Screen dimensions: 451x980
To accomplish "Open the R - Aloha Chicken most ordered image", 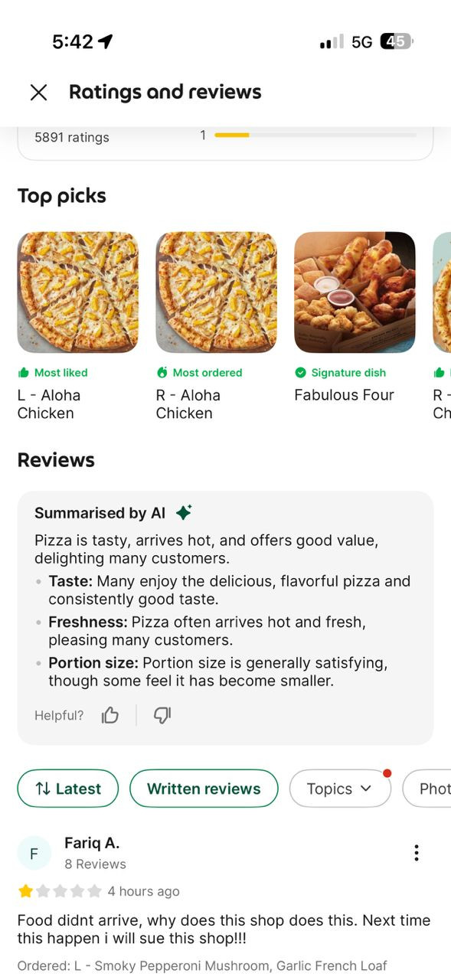I will tap(216, 292).
